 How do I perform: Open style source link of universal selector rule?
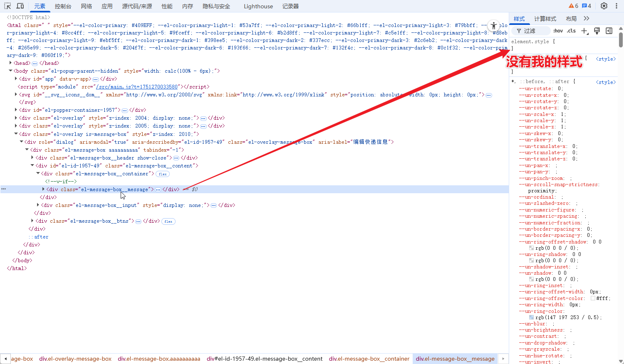click(606, 82)
